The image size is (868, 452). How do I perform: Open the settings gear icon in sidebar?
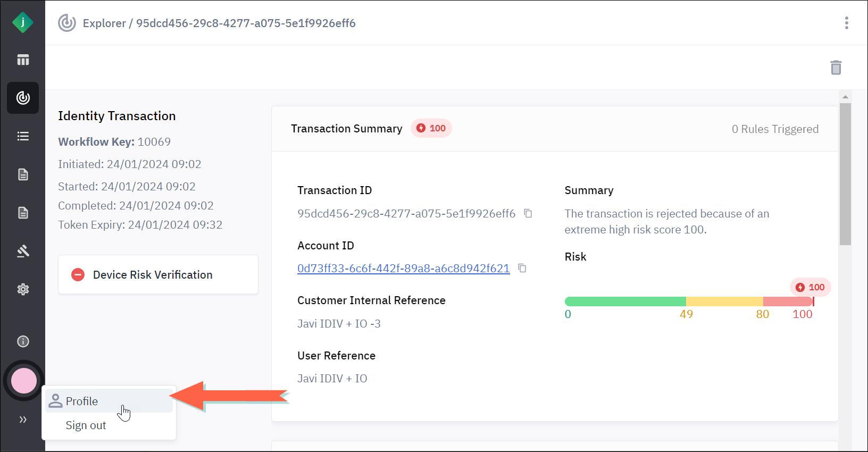[23, 289]
